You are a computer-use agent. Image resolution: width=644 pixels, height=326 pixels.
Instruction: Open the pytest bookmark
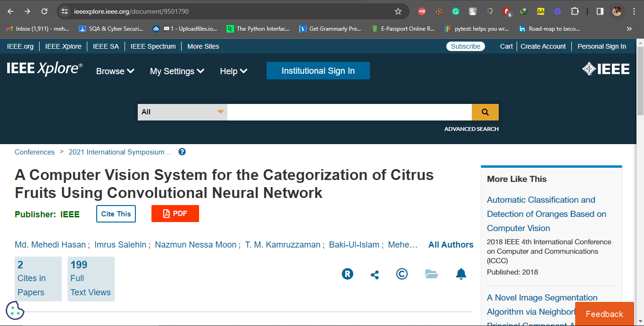click(x=477, y=29)
